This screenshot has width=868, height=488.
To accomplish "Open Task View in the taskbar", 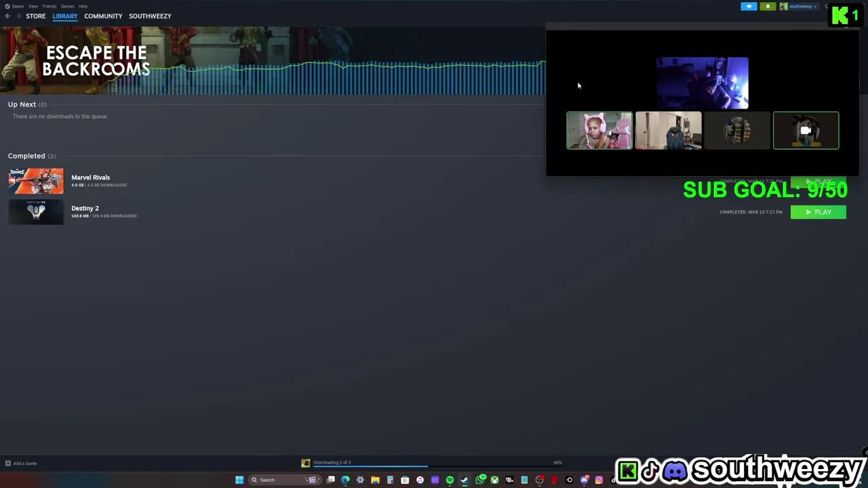I will [x=331, y=480].
